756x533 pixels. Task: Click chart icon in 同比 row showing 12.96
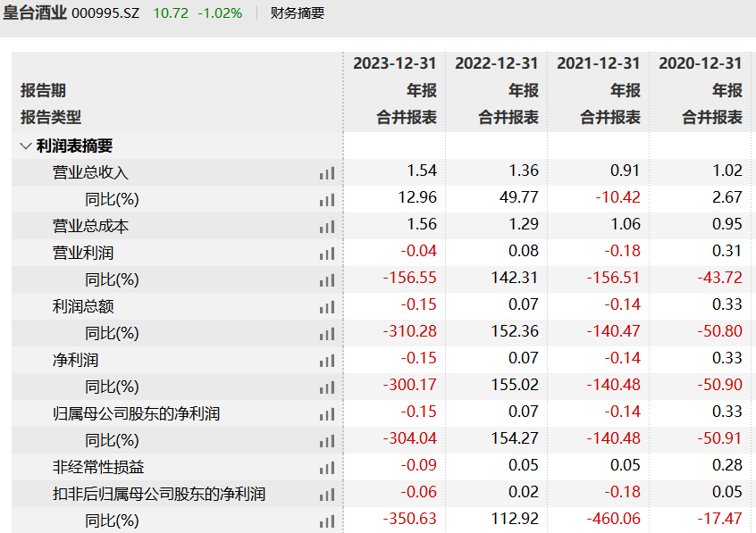tap(327, 200)
